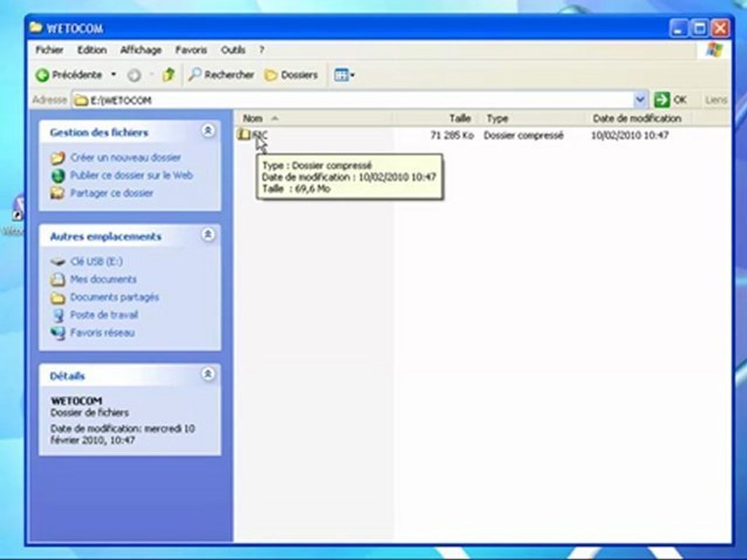
Task: Click the globe publish icon
Action: 58,176
